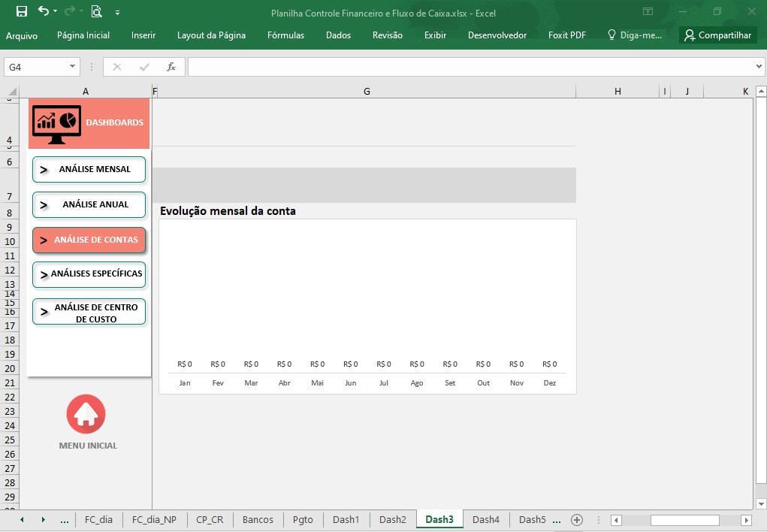Open Customize Quick Access Toolbar dropdown
The height and width of the screenshot is (532, 767).
[x=117, y=13]
